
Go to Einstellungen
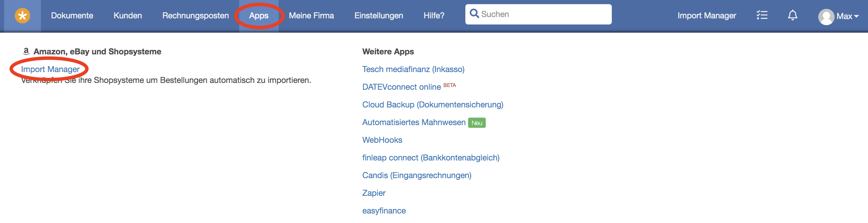[378, 16]
